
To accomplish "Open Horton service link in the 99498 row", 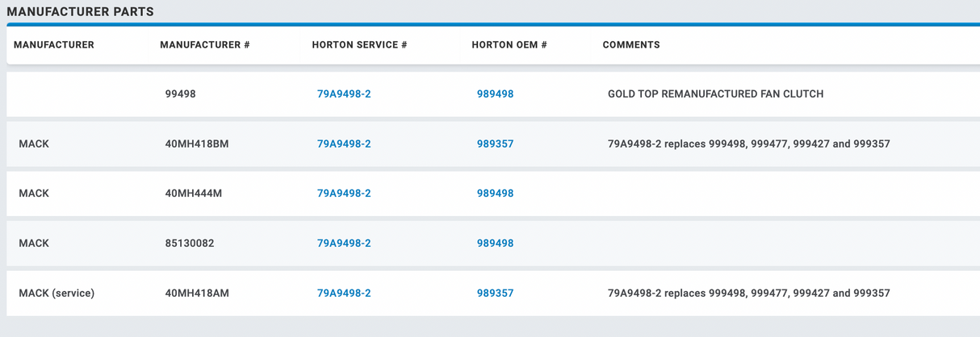I will [x=344, y=94].
